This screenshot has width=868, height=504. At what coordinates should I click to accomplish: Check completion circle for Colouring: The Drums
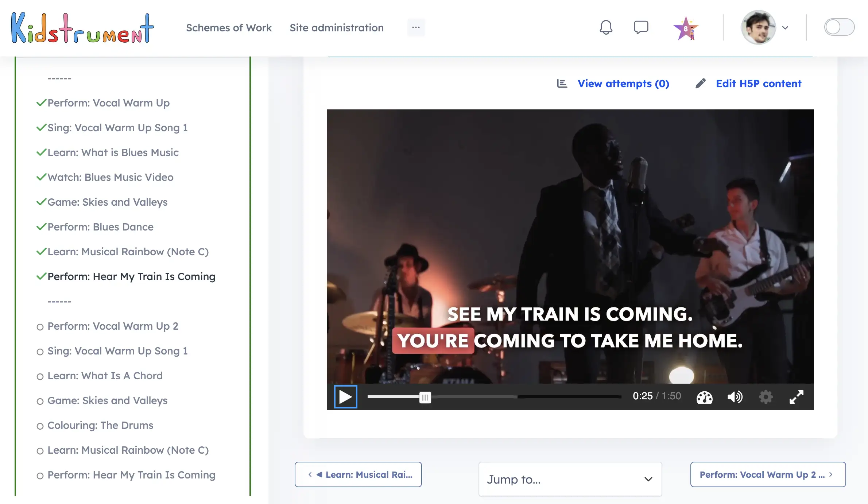point(40,426)
